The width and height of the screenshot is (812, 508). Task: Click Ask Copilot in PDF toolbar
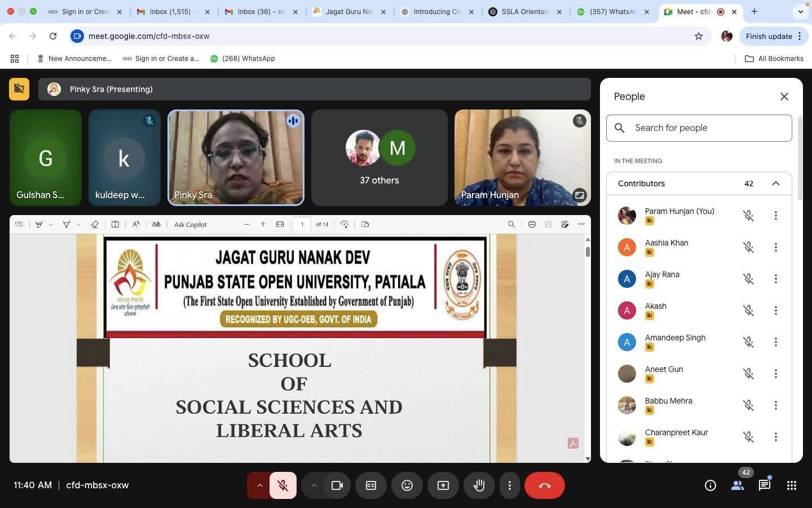point(191,224)
